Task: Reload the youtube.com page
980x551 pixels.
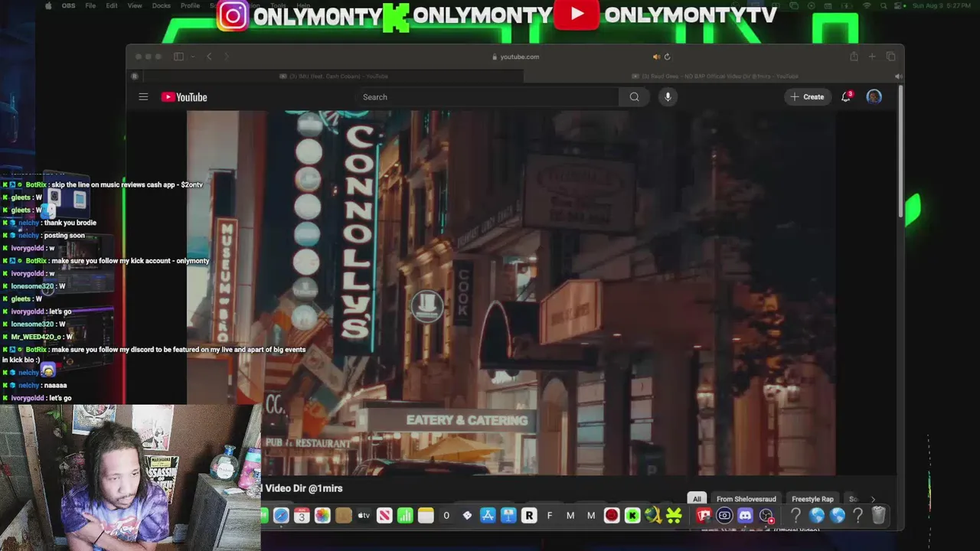Action: point(667,57)
